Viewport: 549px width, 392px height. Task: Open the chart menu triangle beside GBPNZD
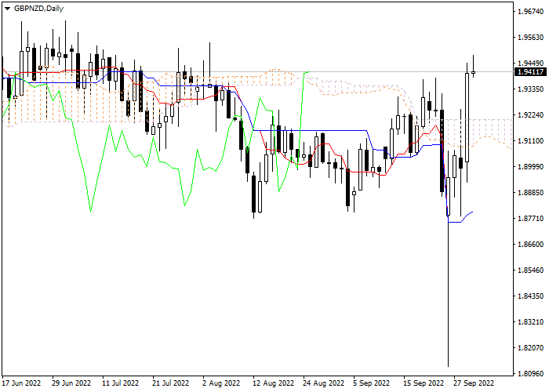(x=7, y=9)
